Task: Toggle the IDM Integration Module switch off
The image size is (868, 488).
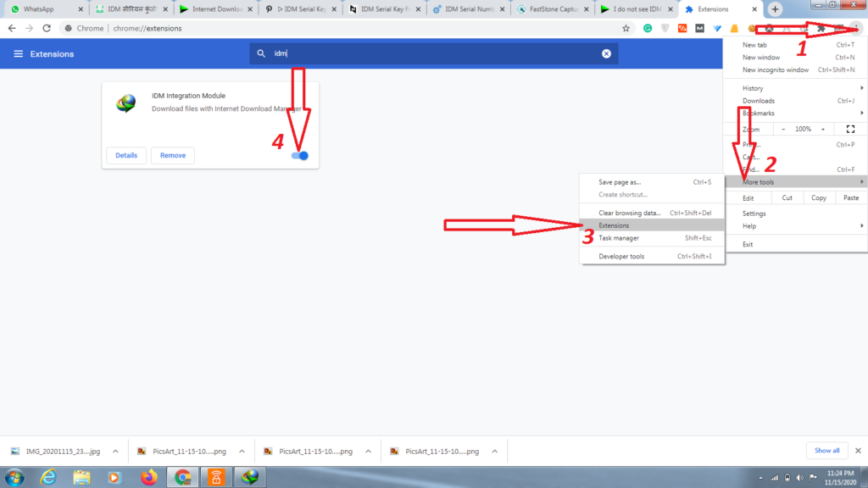Action: (300, 156)
